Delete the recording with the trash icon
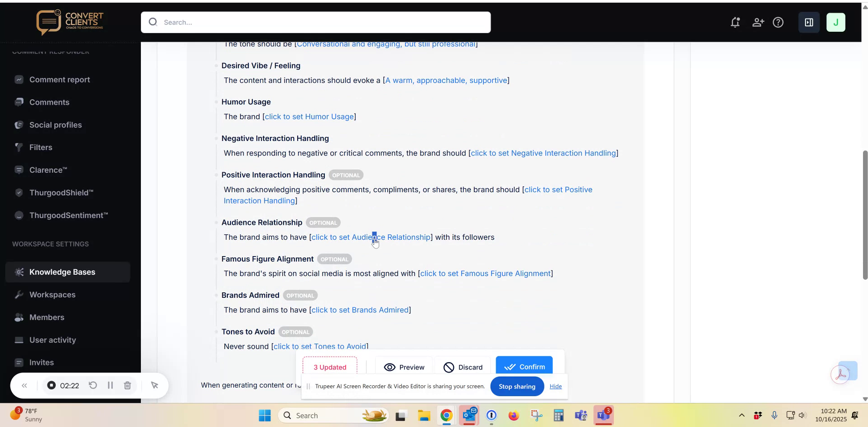The height and width of the screenshot is (427, 868). tap(127, 385)
